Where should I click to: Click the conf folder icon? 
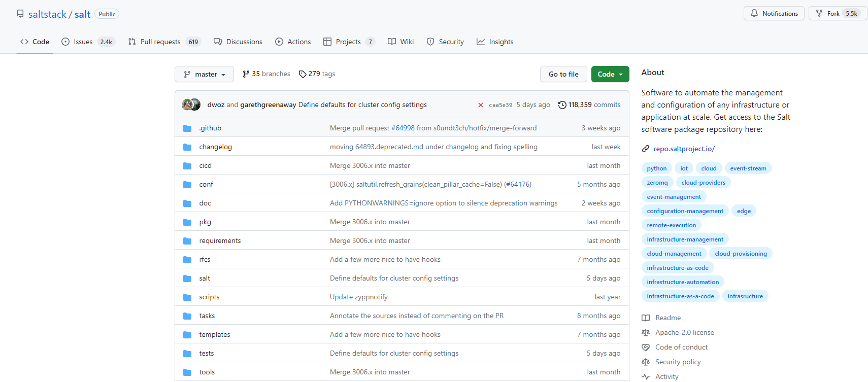click(x=187, y=185)
